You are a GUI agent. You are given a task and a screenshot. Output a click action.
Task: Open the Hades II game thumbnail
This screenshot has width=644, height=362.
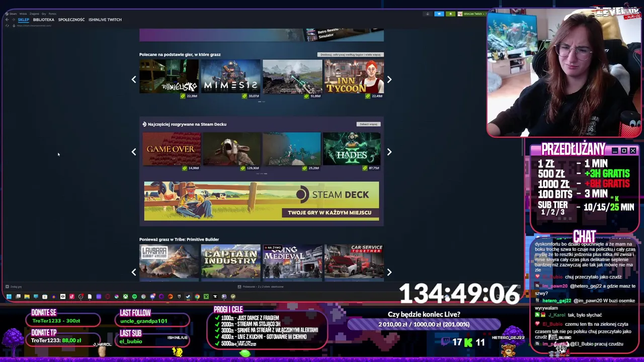tap(352, 149)
